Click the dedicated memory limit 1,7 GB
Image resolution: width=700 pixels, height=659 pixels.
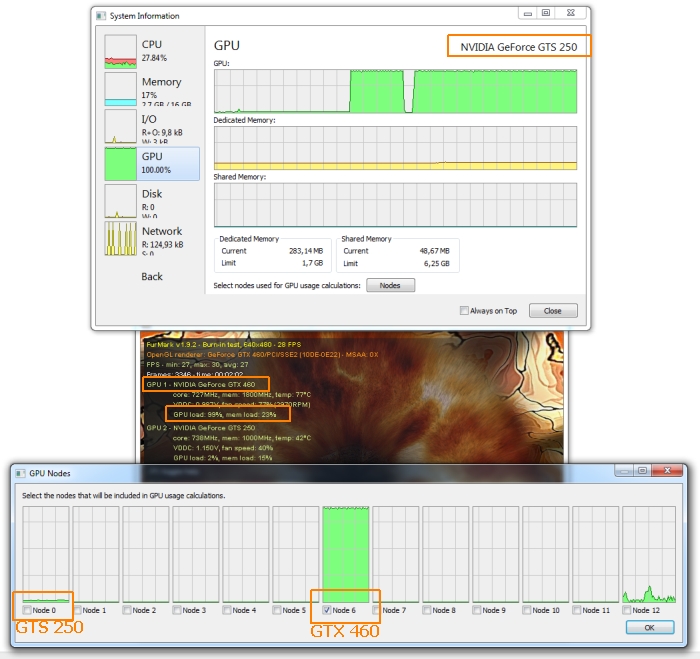pyautogui.click(x=312, y=263)
